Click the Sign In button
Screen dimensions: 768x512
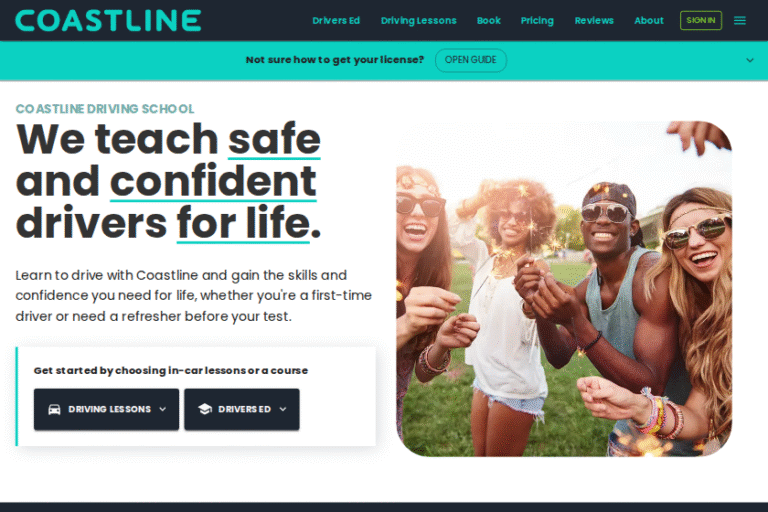click(x=700, y=21)
